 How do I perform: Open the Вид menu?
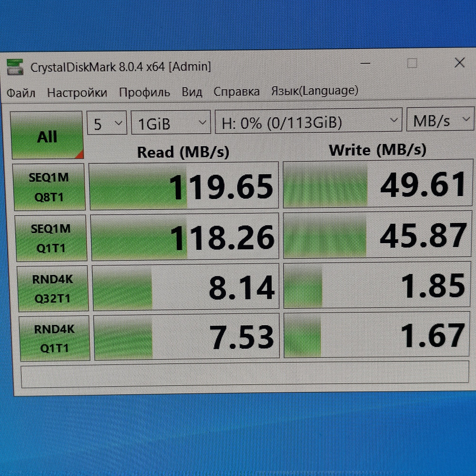click(192, 92)
